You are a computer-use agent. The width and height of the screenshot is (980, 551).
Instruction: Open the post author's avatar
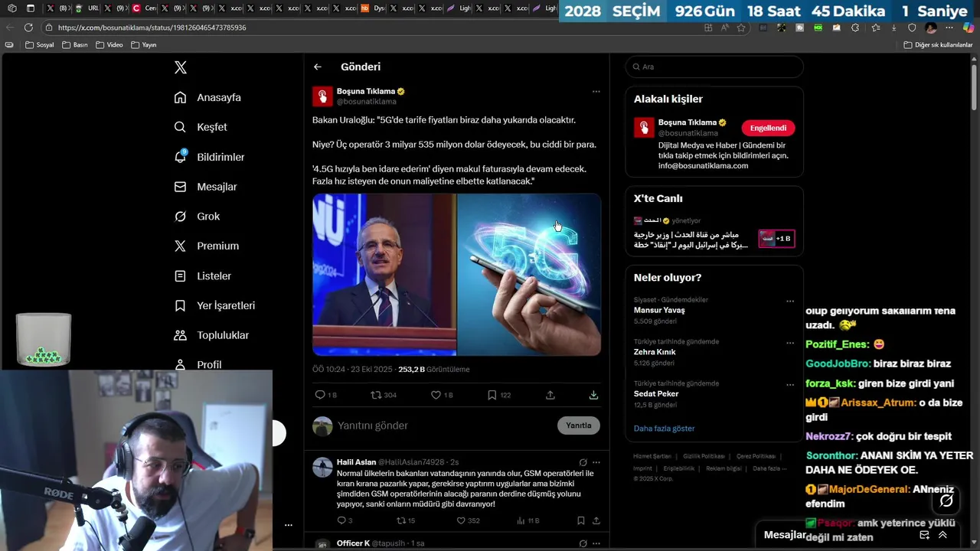pyautogui.click(x=322, y=96)
